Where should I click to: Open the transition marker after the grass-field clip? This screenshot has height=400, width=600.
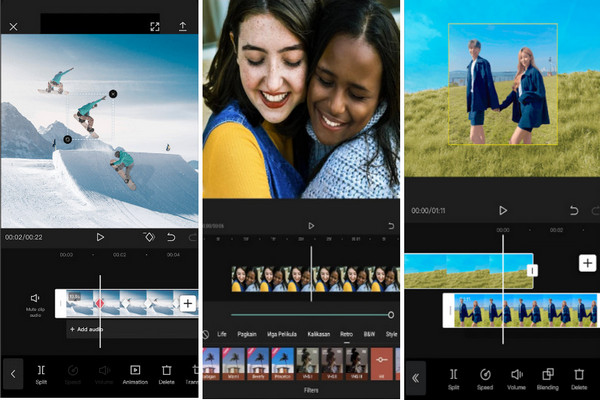coord(532,271)
